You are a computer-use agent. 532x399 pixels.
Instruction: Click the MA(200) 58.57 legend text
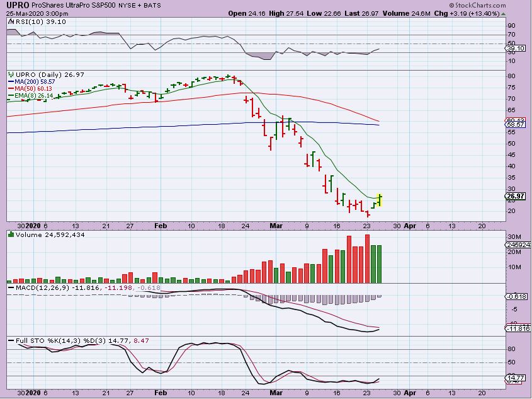(x=35, y=82)
